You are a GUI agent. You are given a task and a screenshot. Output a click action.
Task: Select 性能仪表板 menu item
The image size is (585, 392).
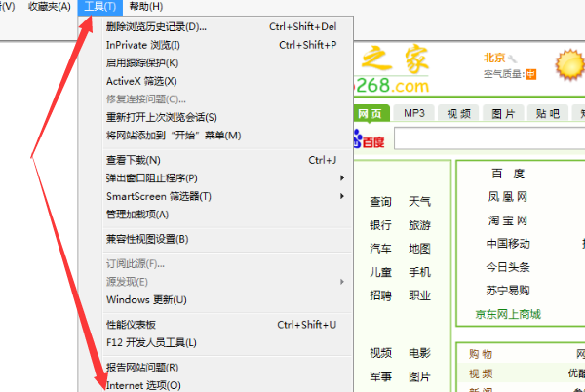(228, 325)
